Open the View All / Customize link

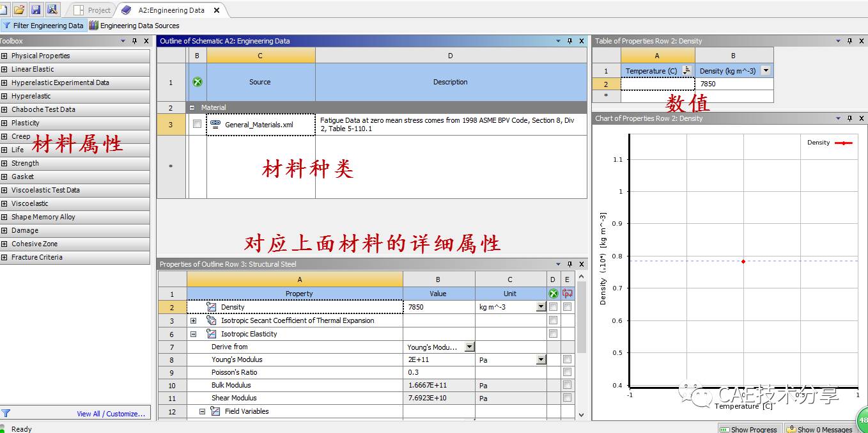(x=111, y=414)
